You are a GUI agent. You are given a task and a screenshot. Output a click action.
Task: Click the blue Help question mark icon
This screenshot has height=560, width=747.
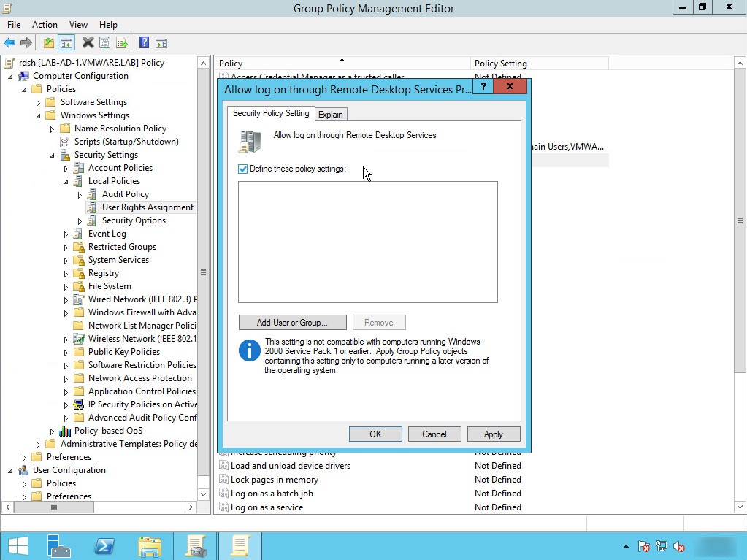point(144,43)
